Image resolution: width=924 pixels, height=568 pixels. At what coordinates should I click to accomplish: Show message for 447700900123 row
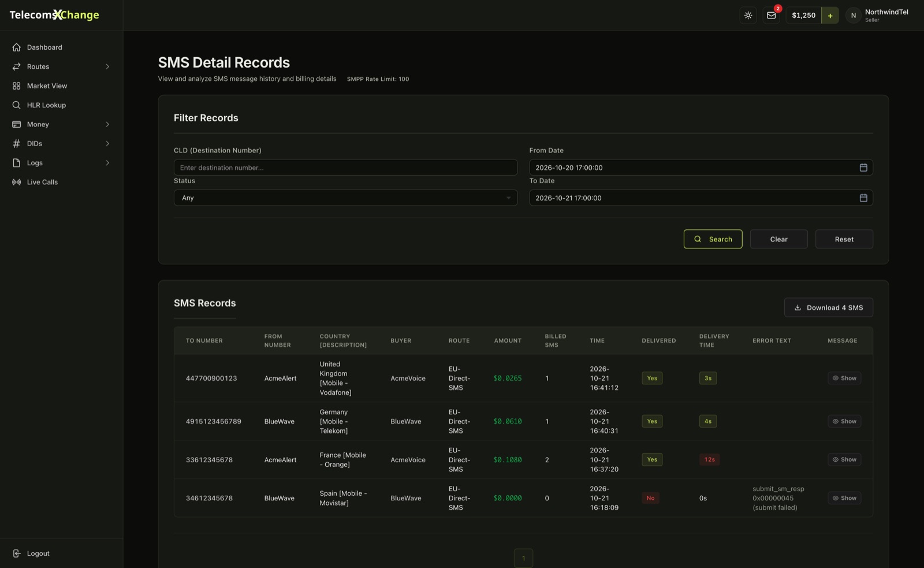point(844,378)
